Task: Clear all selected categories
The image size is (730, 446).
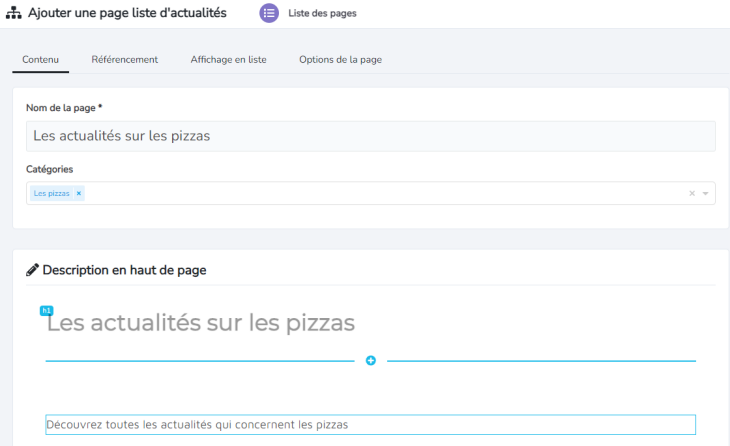Action: (691, 193)
